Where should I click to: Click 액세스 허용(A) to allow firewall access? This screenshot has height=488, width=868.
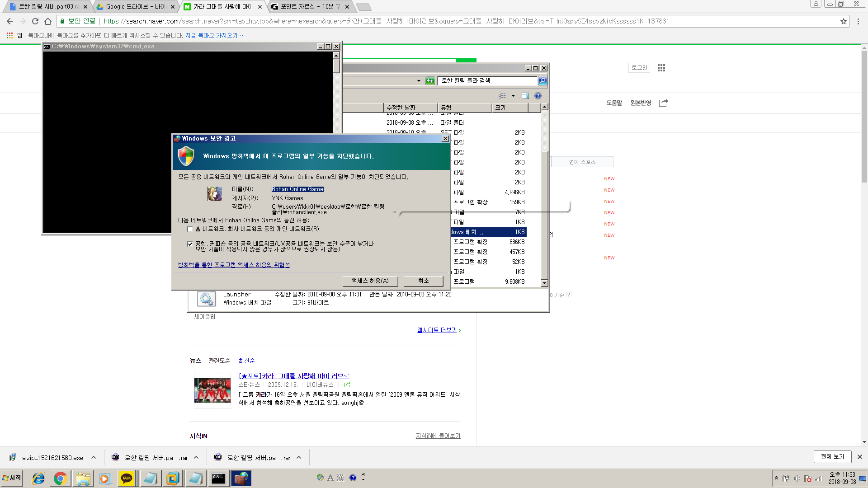click(x=370, y=281)
